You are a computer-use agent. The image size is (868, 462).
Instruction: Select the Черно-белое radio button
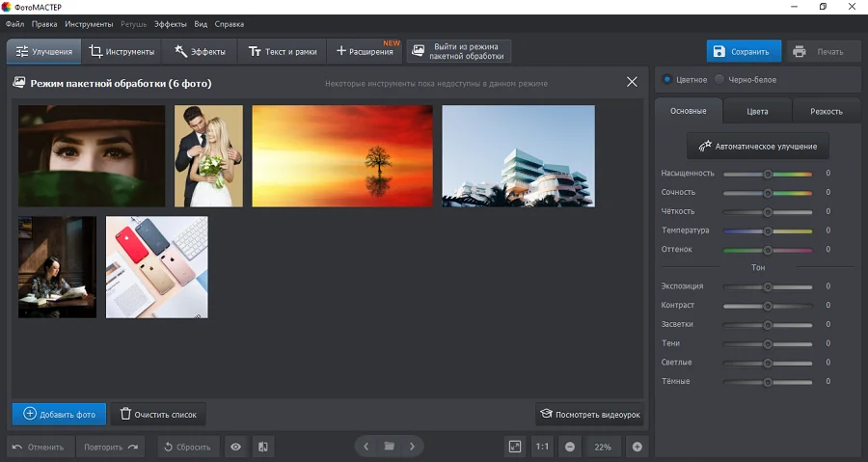click(719, 79)
